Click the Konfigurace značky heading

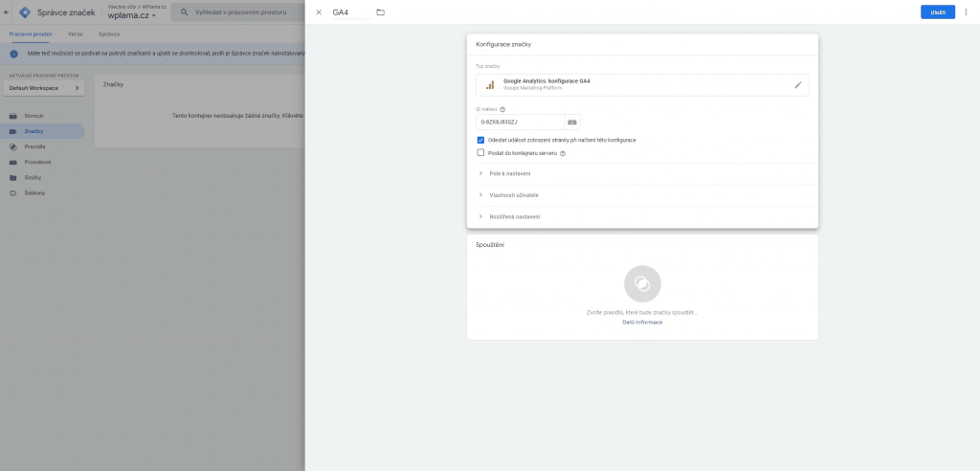(x=503, y=44)
